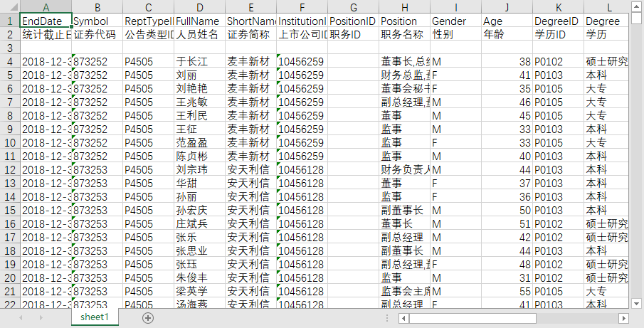Image resolution: width=644 pixels, height=328 pixels.
Task: Open the sheet1 tab
Action: [95, 317]
